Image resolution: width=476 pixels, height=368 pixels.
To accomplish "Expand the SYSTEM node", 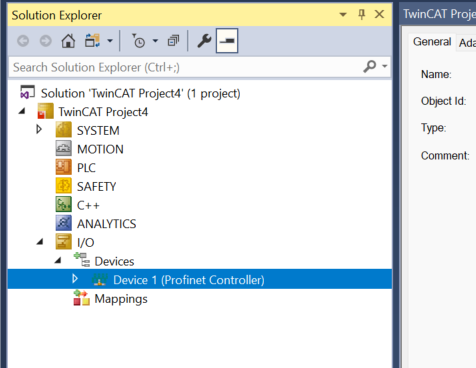I will [39, 129].
